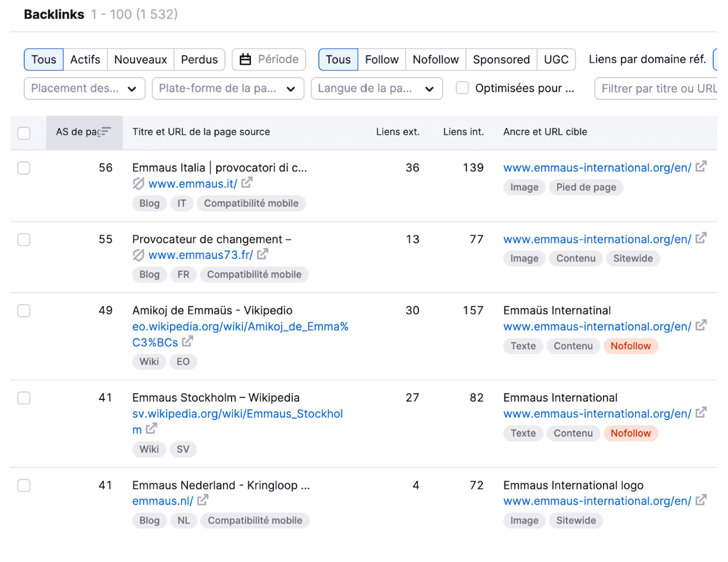The height and width of the screenshot is (562, 728).
Task: Click the SV language tag
Action: pos(183,449)
